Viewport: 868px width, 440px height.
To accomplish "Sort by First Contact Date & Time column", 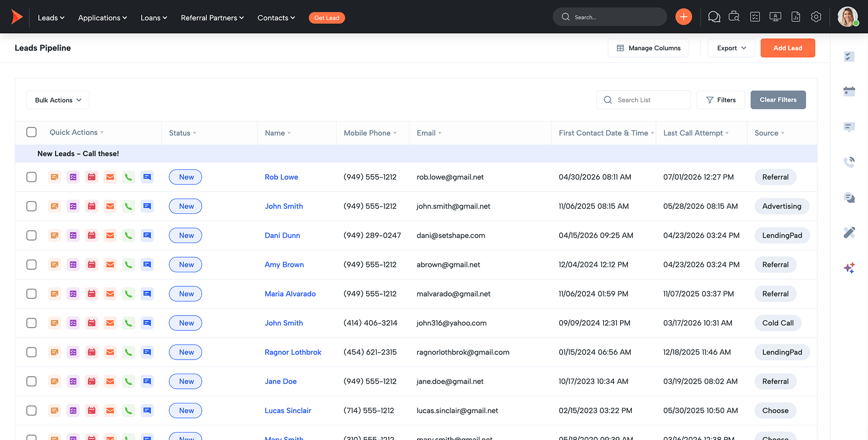I will tap(607, 133).
